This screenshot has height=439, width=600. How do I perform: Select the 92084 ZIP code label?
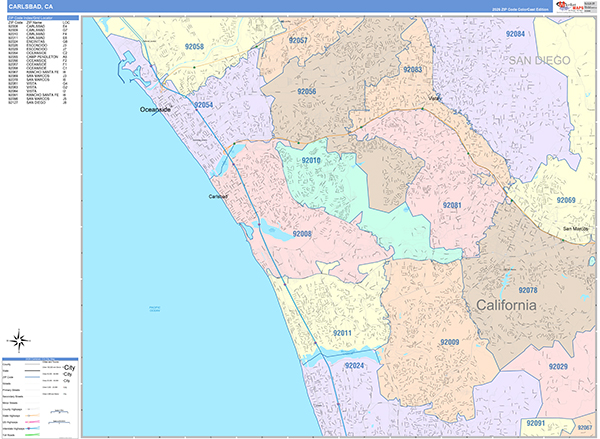(515, 34)
